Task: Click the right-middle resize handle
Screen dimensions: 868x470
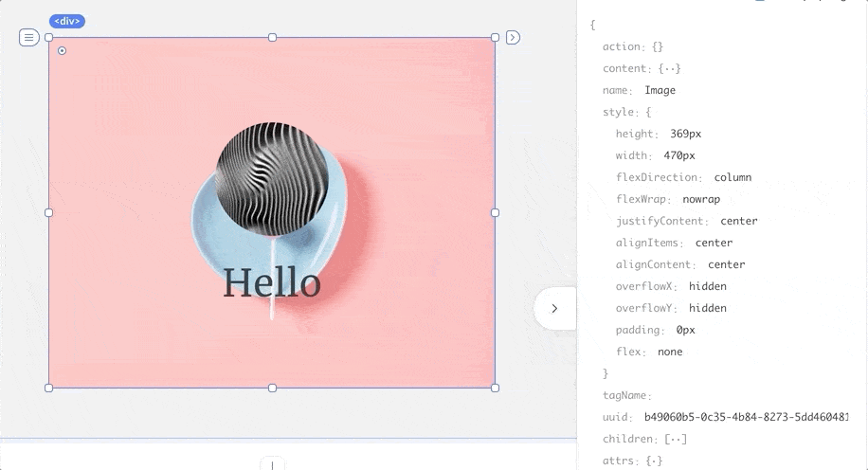Action: [x=496, y=212]
